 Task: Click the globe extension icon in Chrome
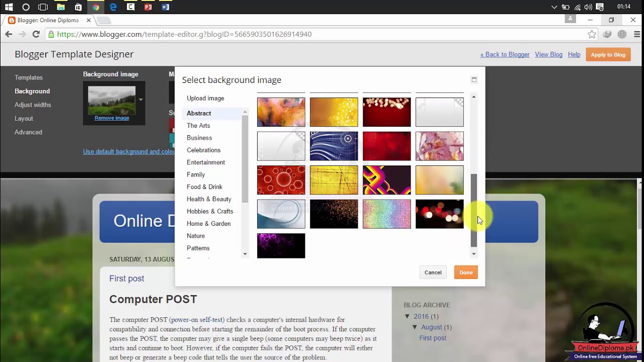(622, 34)
